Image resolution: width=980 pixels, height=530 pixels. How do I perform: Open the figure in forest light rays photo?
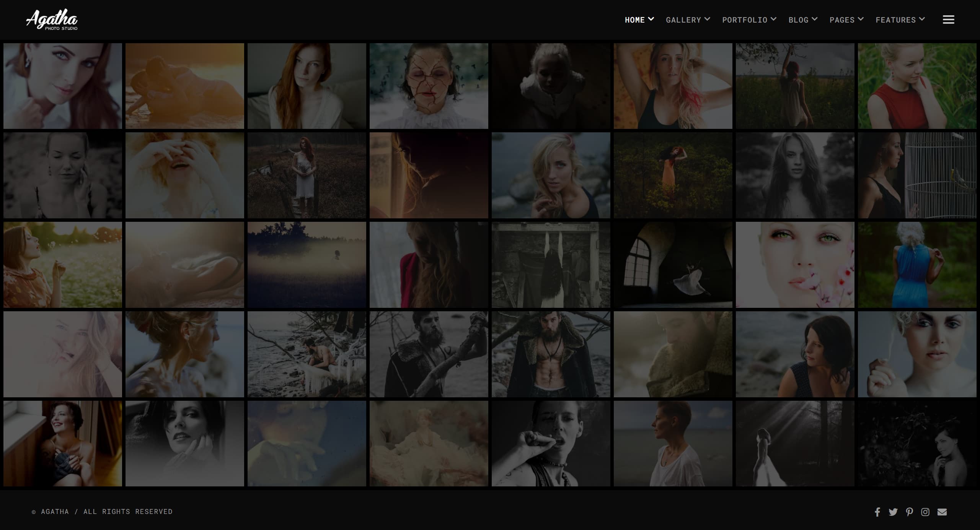pyautogui.click(x=795, y=444)
